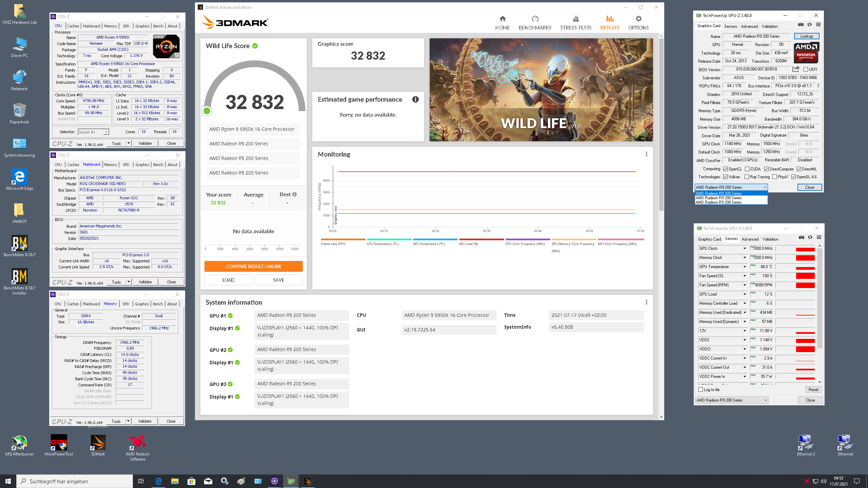This screenshot has width=868, height=488.
Task: Click 3DMark results vertical scrollbar
Action: click(661, 125)
